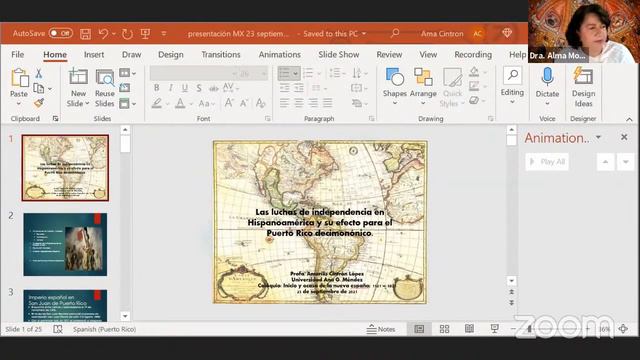Toggle Bold formatting
Viewport: 640px width, 360px height.
pos(156,88)
